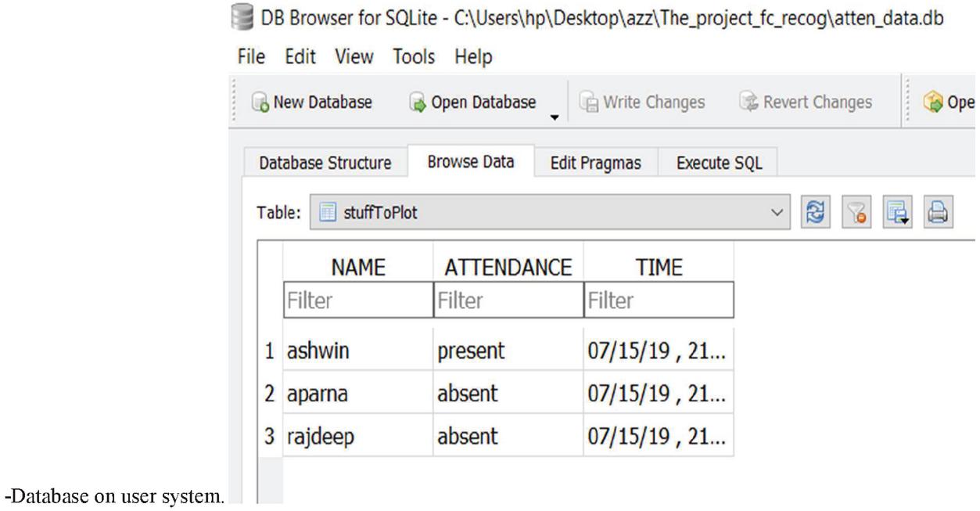Viewport: 980px width, 511px height.
Task: Open the File menu
Action: pos(250,57)
